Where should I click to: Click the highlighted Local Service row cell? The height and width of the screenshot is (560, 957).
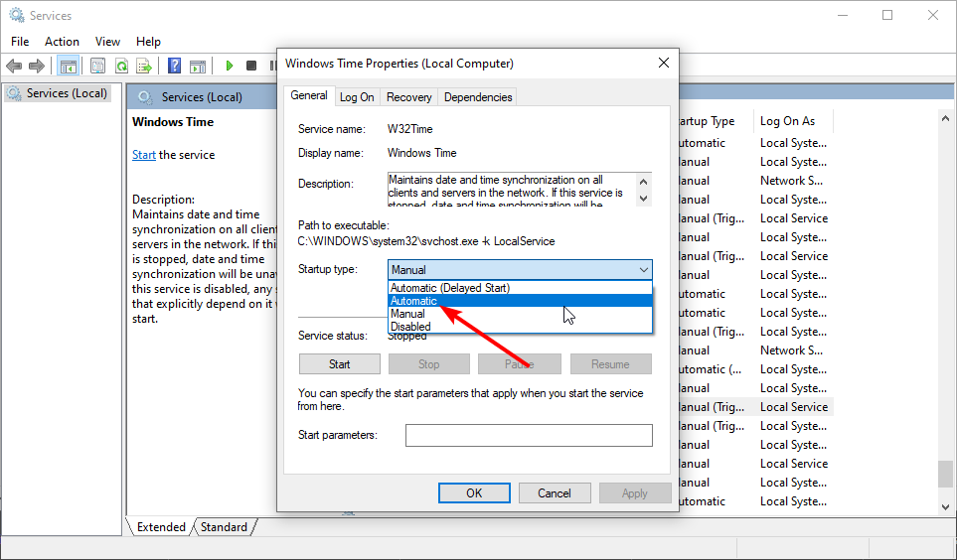coord(794,407)
